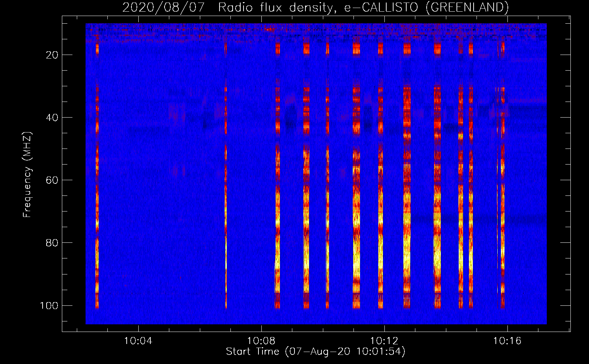589x364 pixels.
Task: Click the '10:04' time tick label
Action: point(138,341)
